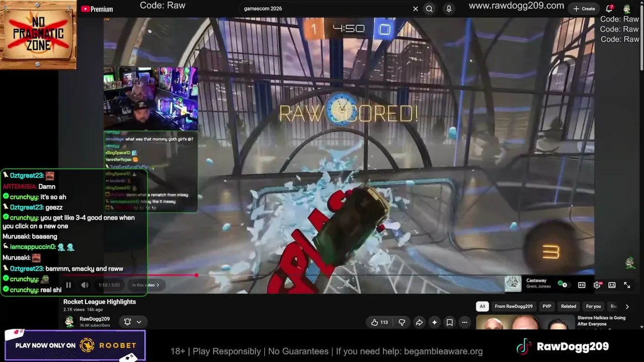644x362 pixels.
Task: Select the 'Related' filter chip
Action: [569, 306]
